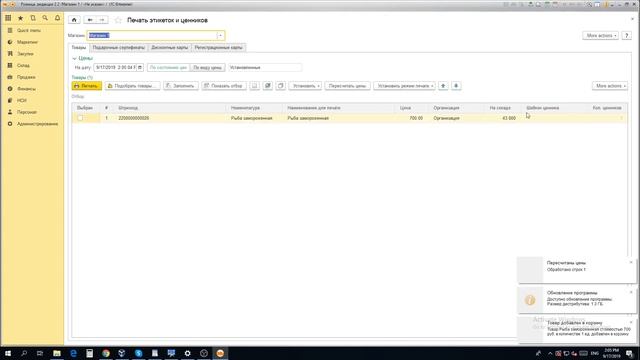Click Пересчитать цены button
Viewport: 640px width, 360px height.
[x=347, y=86]
